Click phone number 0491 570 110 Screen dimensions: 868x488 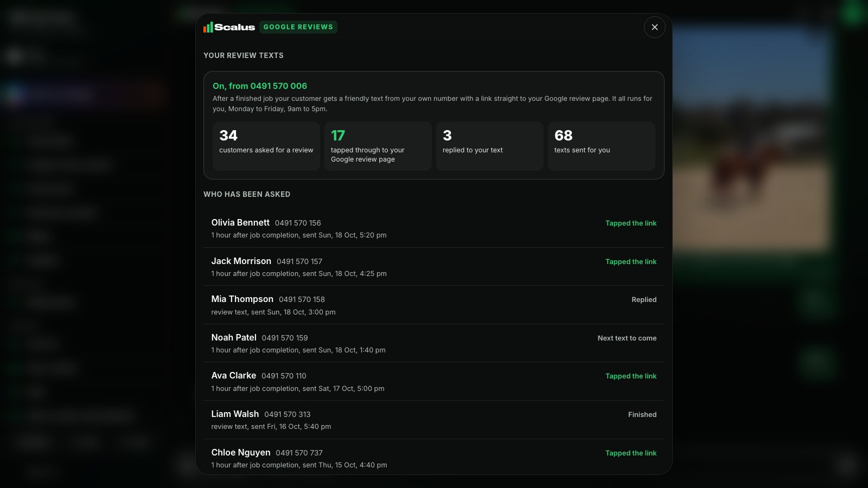tap(284, 376)
